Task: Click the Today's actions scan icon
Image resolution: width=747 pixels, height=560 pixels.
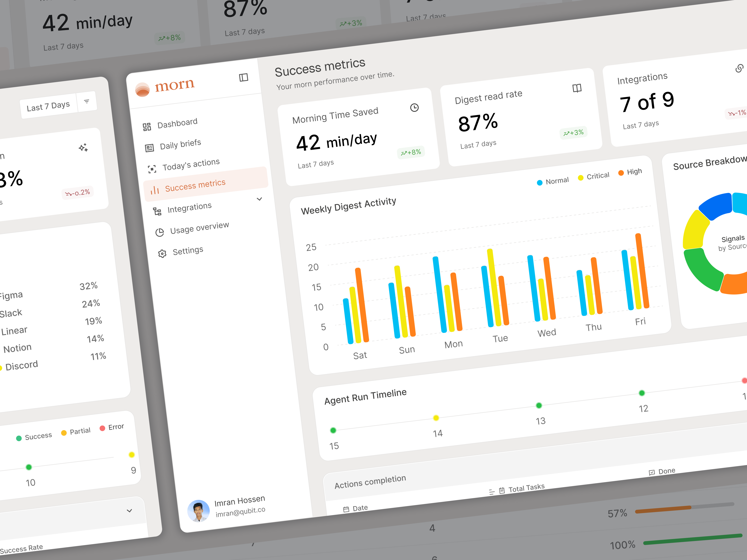Action: (152, 169)
